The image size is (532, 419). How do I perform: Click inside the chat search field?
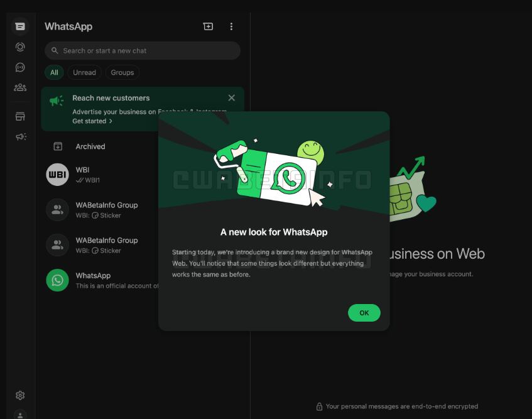coord(142,50)
